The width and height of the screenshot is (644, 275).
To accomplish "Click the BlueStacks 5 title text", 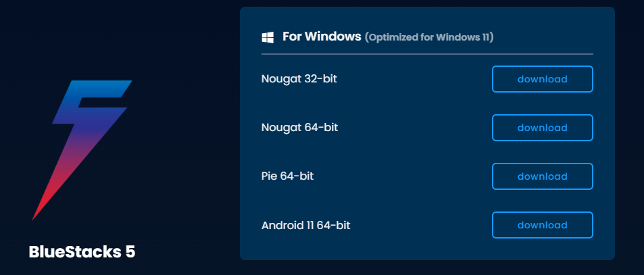I will [82, 252].
